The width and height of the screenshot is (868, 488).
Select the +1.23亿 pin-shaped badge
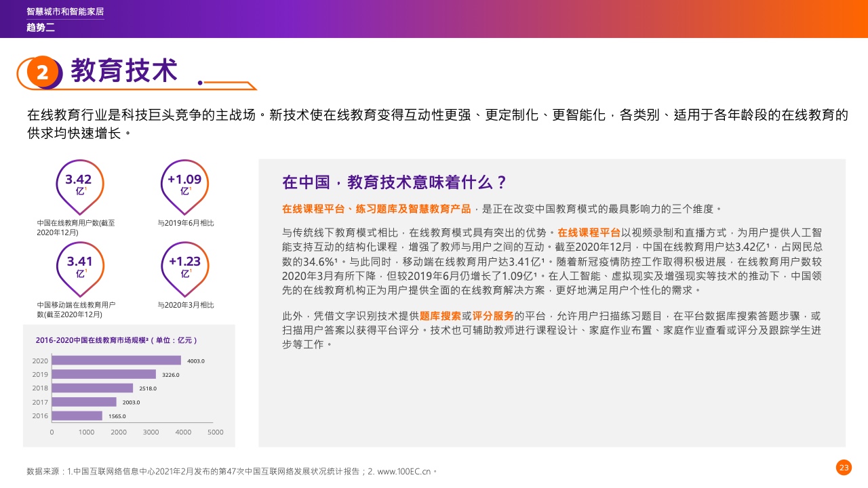(184, 266)
